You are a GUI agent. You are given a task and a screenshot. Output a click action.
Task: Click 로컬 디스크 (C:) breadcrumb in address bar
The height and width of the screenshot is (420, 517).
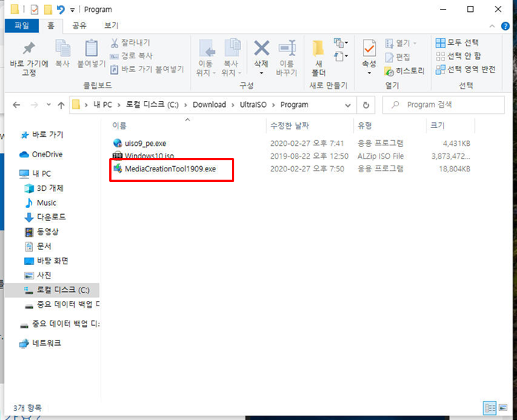(x=152, y=105)
